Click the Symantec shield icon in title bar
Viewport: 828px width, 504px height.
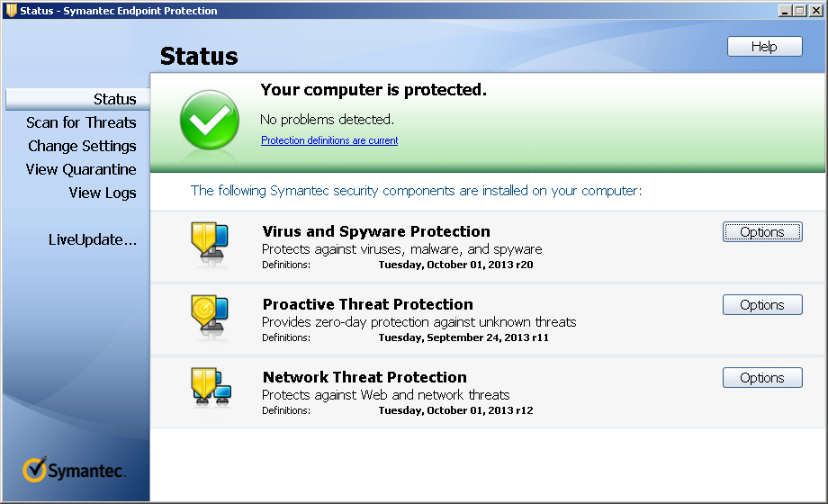pyautogui.click(x=11, y=10)
